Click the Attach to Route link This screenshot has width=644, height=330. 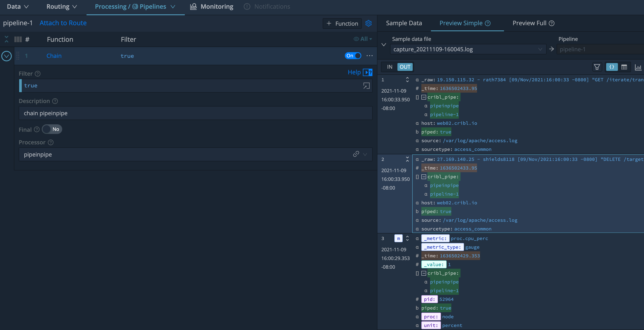pos(63,23)
